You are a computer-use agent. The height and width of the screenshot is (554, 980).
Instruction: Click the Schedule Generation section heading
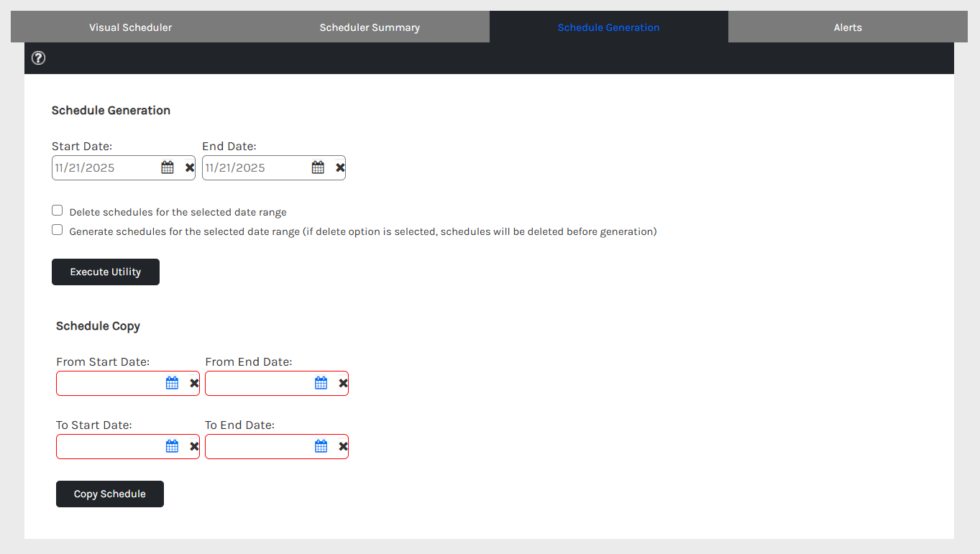pyautogui.click(x=111, y=111)
